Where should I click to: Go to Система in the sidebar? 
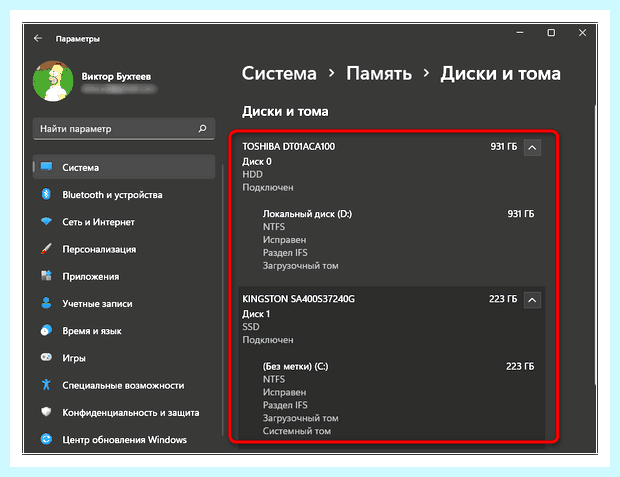pyautogui.click(x=124, y=167)
